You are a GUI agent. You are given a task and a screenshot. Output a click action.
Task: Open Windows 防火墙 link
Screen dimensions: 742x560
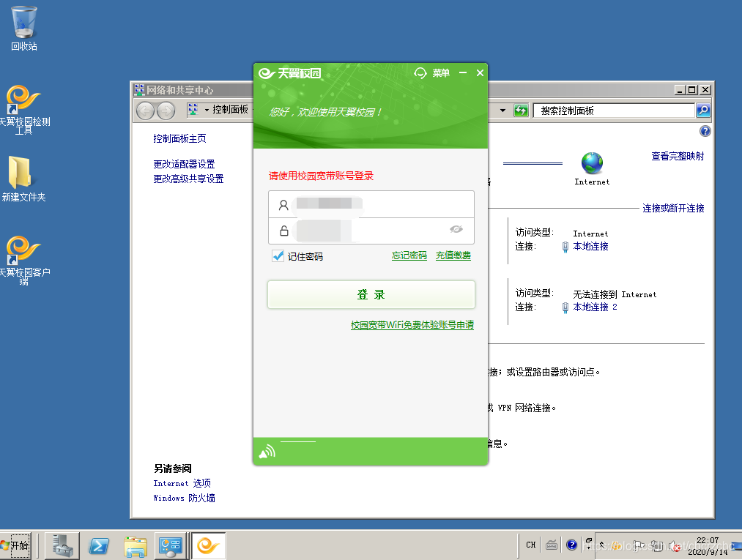coord(184,498)
